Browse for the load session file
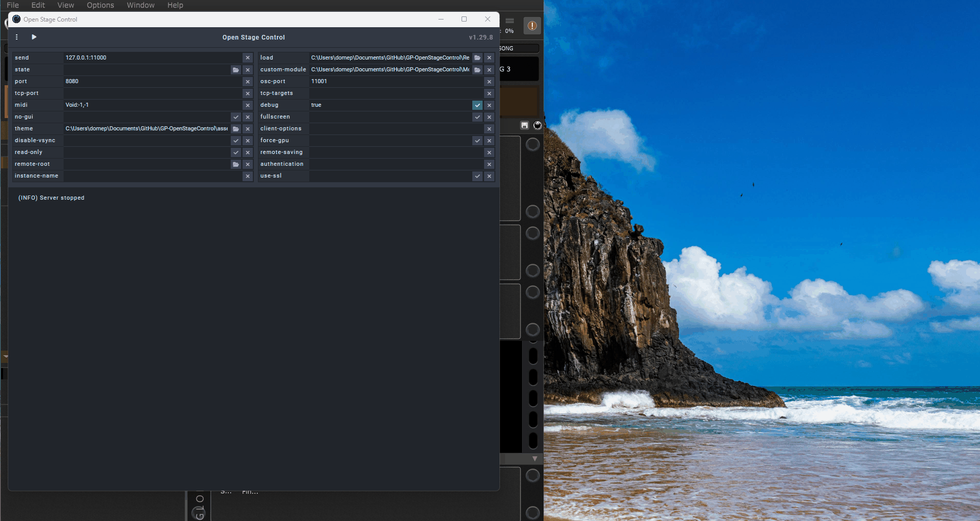 click(477, 58)
